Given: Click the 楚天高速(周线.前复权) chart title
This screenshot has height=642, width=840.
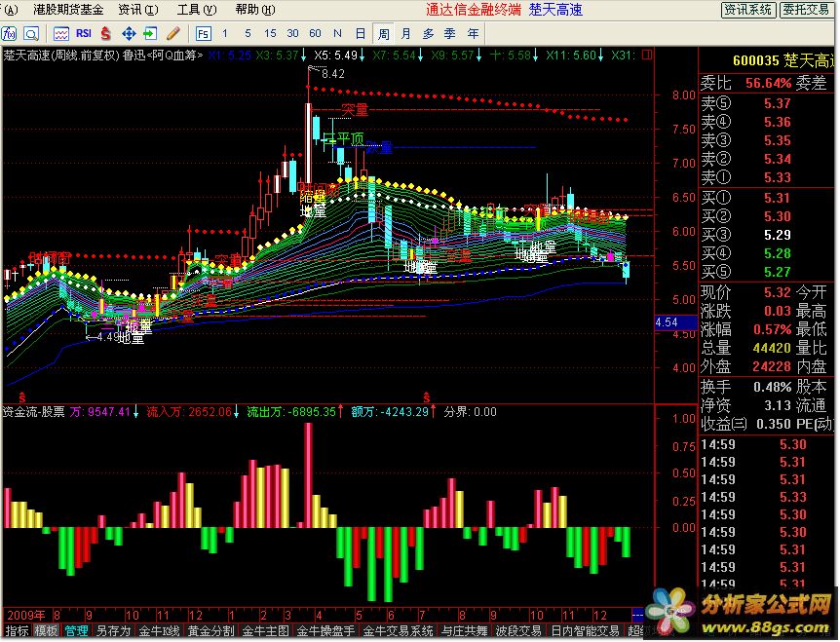Looking at the screenshot, I should click(x=61, y=56).
